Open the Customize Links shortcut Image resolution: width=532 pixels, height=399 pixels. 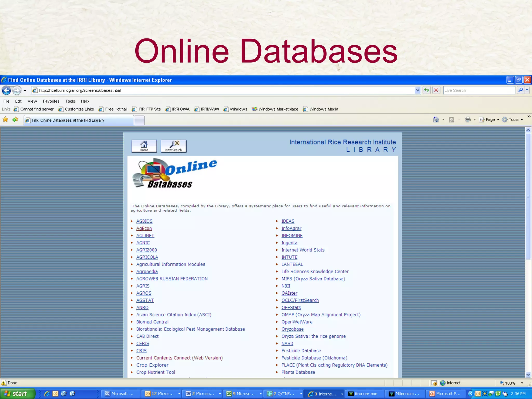tap(76, 109)
